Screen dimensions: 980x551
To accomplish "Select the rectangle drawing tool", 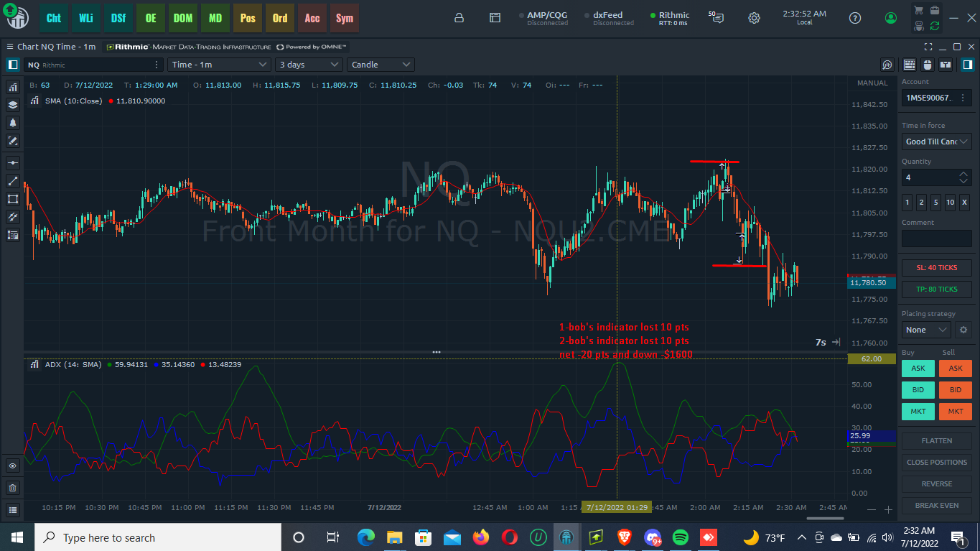I will (13, 199).
